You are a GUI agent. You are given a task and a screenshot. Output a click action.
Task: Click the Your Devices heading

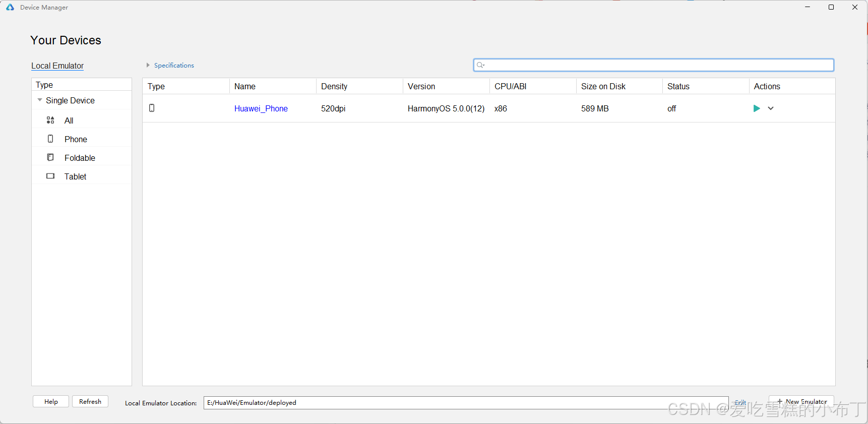[66, 40]
